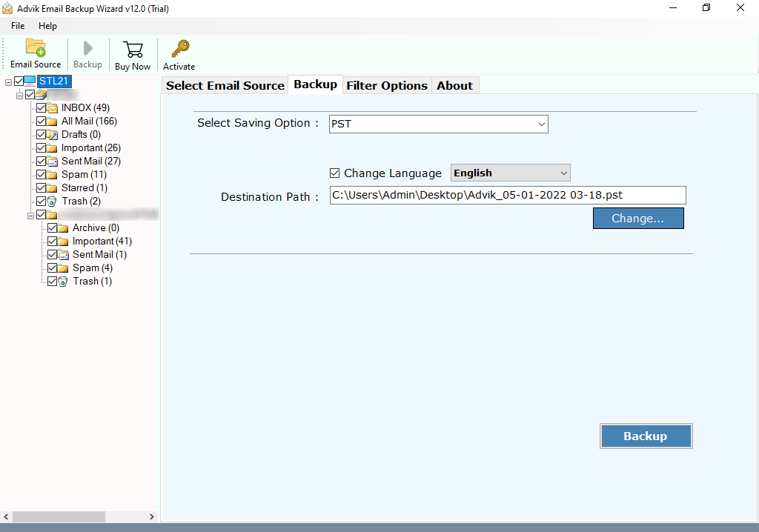Viewport: 759px width, 532px height.
Task: Open Buy Now shopping cart icon
Action: (133, 50)
